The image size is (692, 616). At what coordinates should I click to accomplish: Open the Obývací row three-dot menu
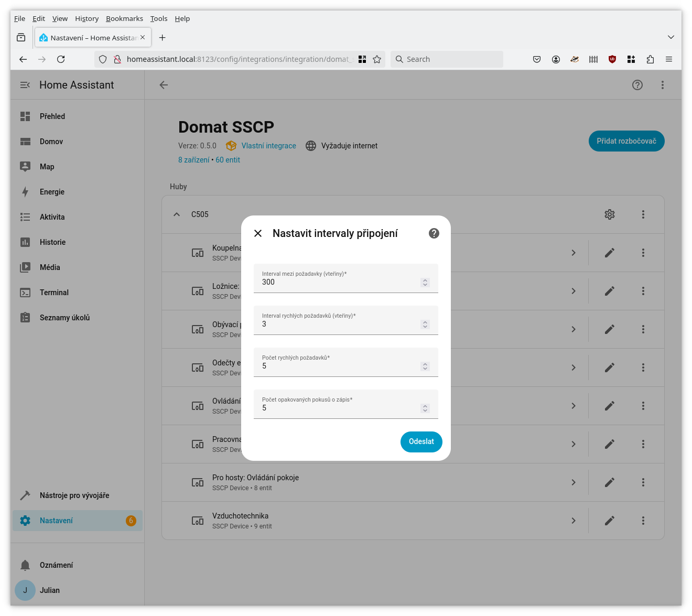pos(643,329)
